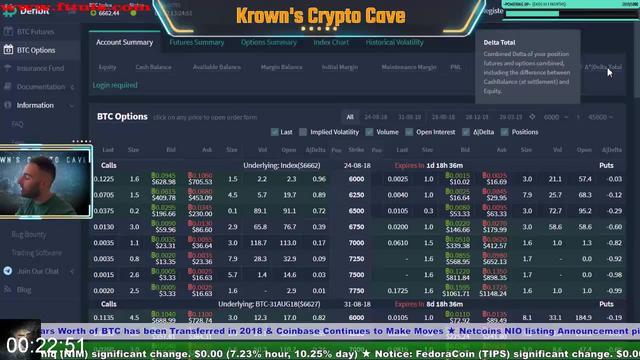Screen dimensions: 640x360
Task: Click the strike range target icon
Action: pyautogui.click(x=532, y=117)
